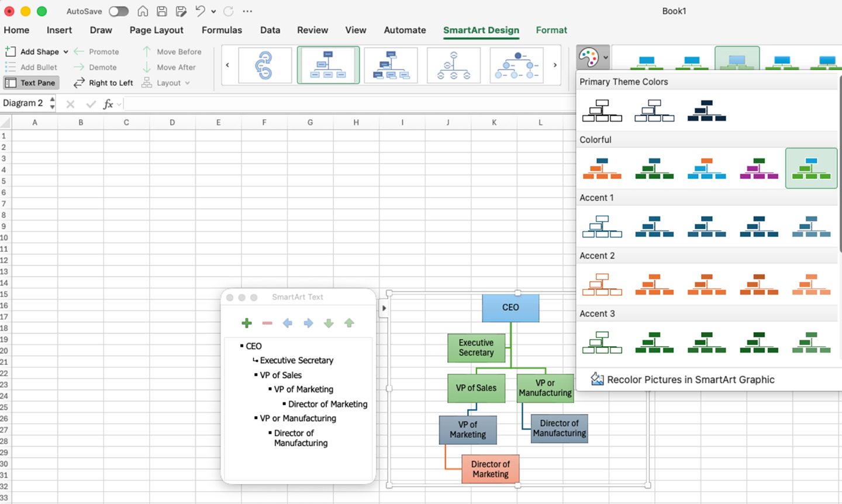
Task: Click the formula bar cancel X icon
Action: click(x=70, y=104)
